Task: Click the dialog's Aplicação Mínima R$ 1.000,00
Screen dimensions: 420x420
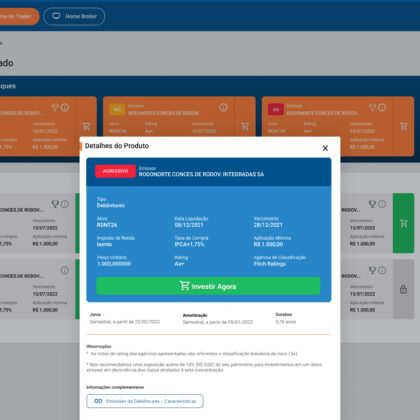Action: [268, 244]
